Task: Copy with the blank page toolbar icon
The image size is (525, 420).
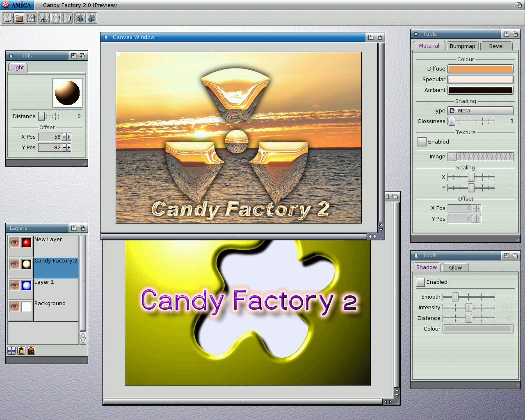Action: 55,18
